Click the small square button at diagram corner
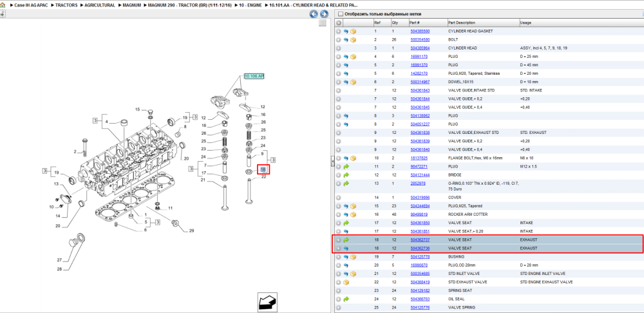 (x=323, y=23)
